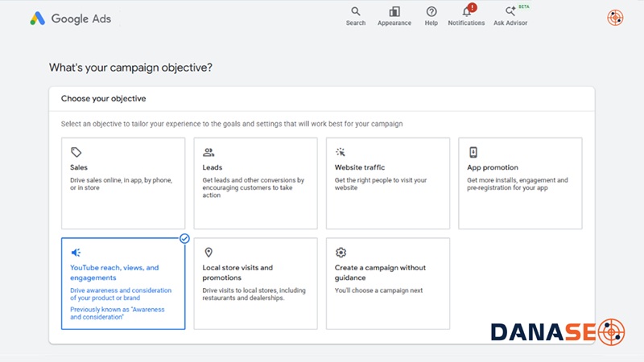Click 'Get leads and other conversions' description
Viewport: 644px width, 362px height.
coord(253,187)
